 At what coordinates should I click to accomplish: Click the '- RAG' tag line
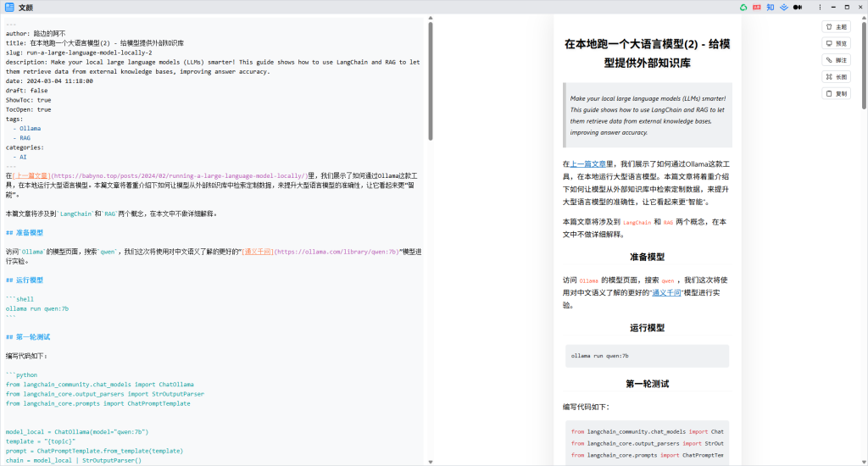tap(22, 138)
